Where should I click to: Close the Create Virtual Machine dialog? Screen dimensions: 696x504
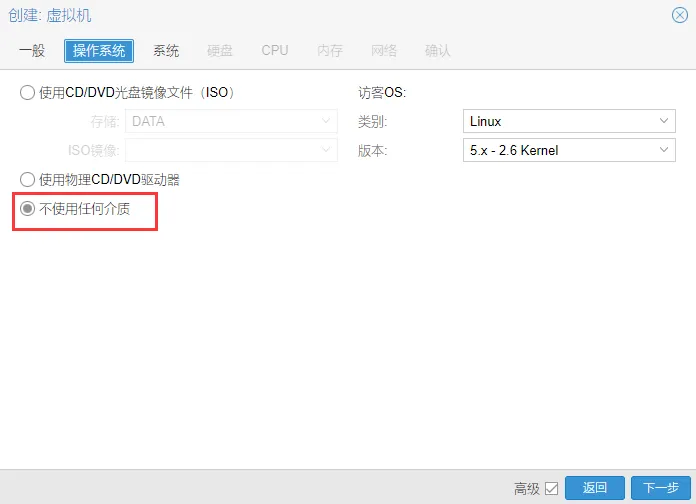click(680, 16)
